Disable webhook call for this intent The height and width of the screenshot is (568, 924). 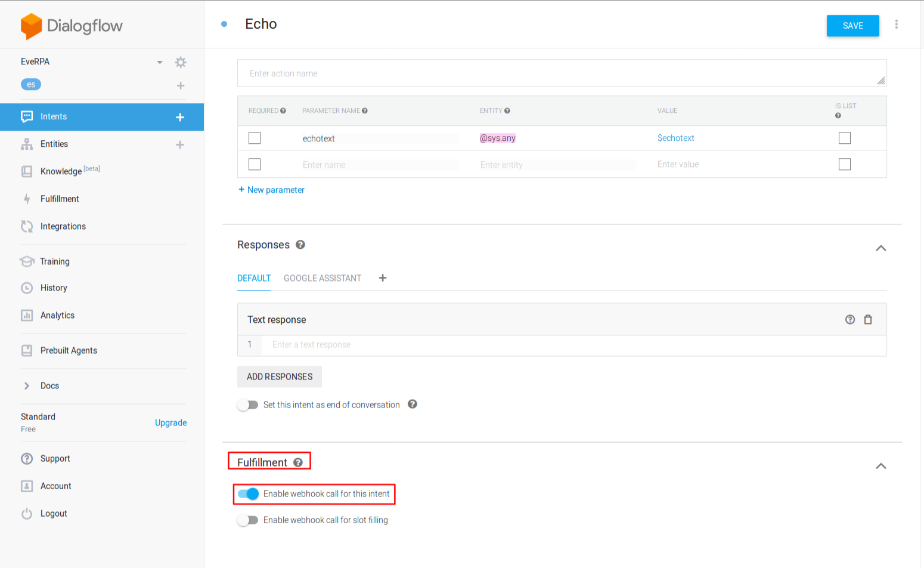click(248, 494)
